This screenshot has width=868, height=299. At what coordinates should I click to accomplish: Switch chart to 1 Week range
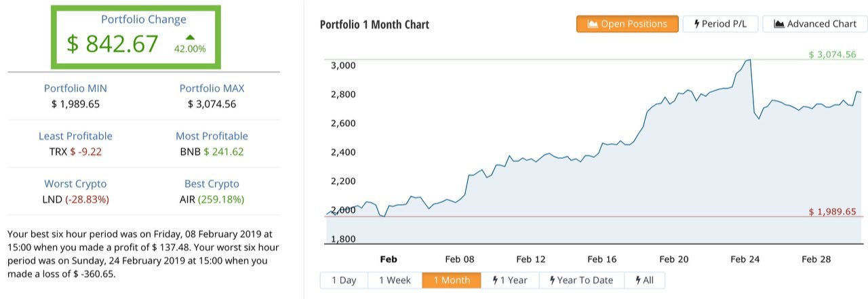(395, 280)
